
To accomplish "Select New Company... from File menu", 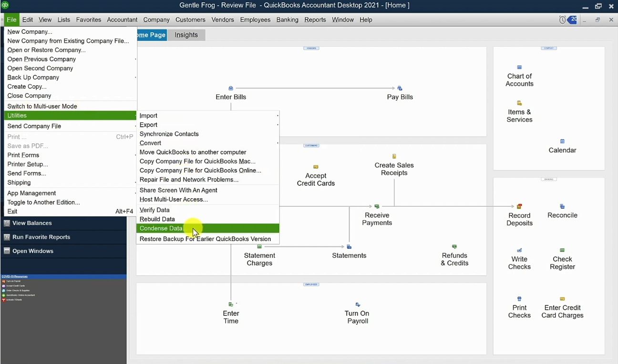I will click(71, 32).
